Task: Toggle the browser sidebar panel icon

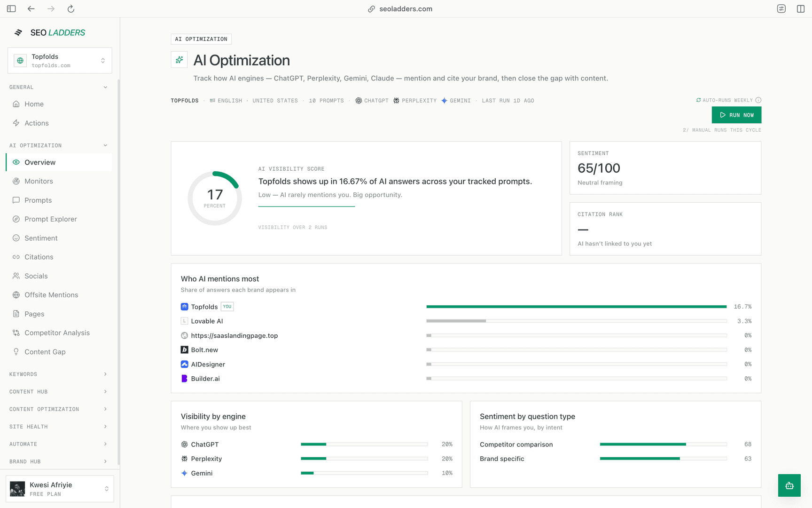Action: click(11, 8)
